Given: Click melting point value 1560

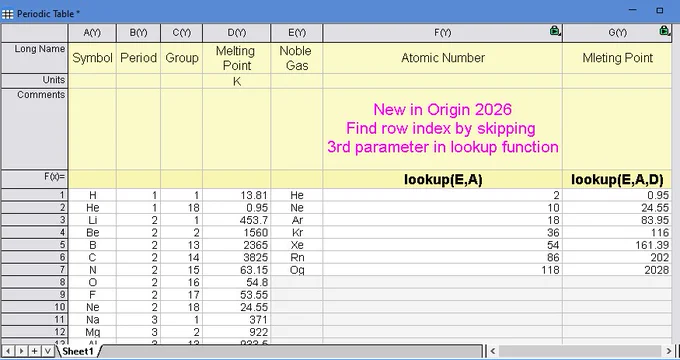Looking at the screenshot, I should coord(236,232).
